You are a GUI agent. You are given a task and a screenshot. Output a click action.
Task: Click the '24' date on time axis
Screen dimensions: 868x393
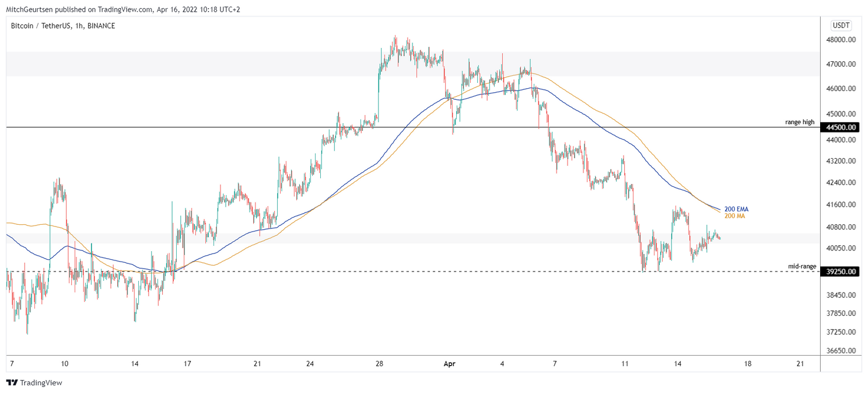[x=310, y=364]
